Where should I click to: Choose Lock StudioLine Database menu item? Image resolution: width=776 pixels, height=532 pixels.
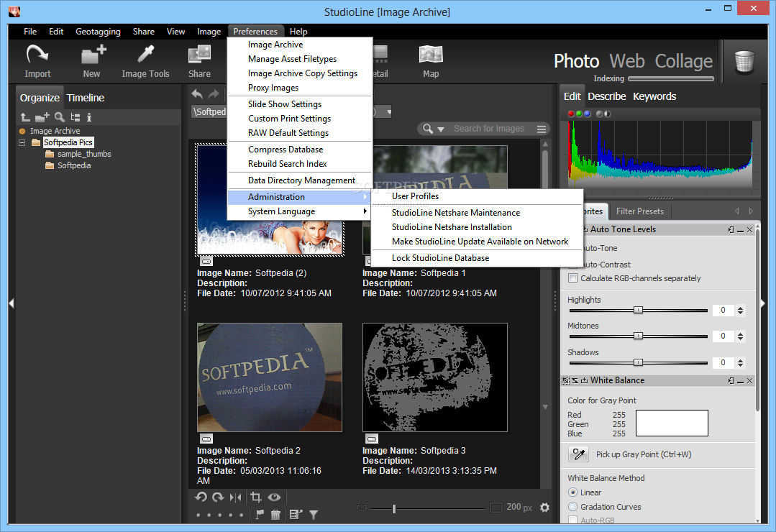[x=440, y=258]
